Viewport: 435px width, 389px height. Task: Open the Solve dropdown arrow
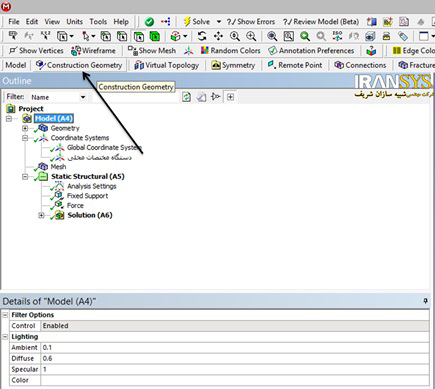pos(219,22)
